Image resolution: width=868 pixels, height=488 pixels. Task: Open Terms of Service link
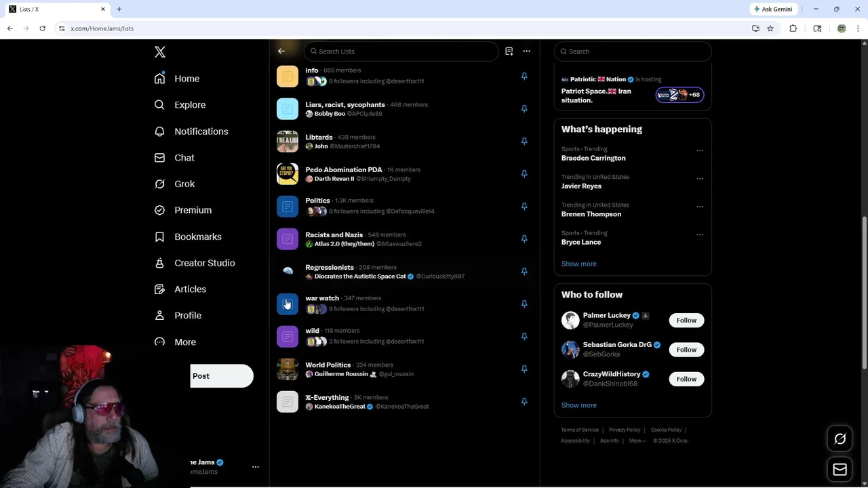pos(580,430)
